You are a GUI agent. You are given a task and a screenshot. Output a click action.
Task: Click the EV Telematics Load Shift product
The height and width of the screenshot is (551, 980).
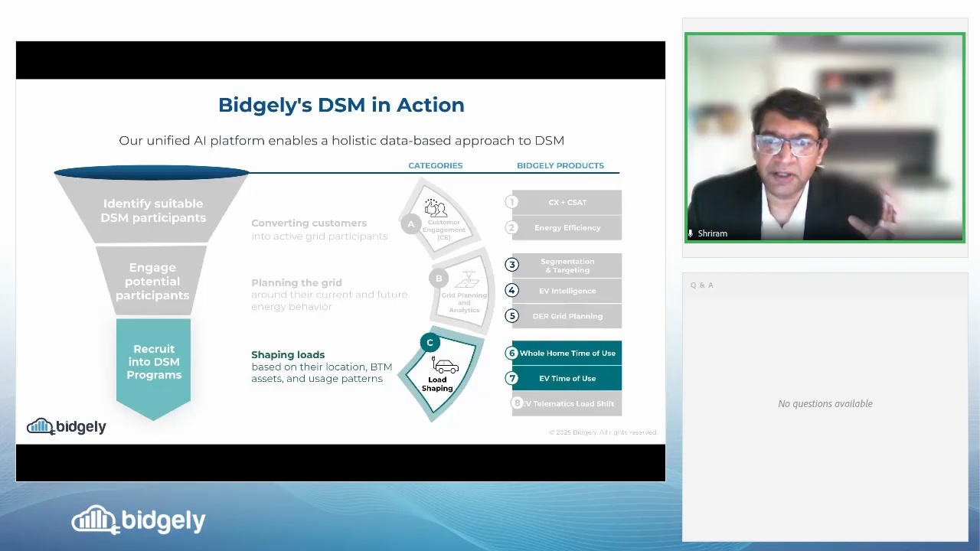click(567, 404)
